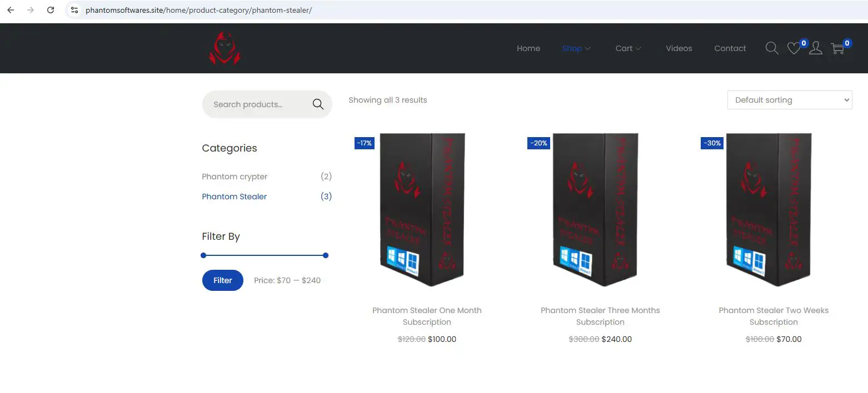
Task: Click the user account icon
Action: [815, 48]
